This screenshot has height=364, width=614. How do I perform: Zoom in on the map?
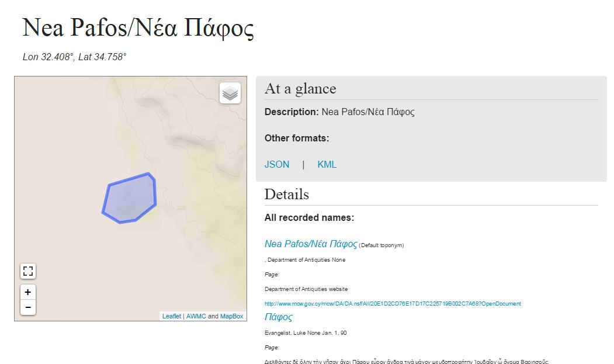coord(27,292)
